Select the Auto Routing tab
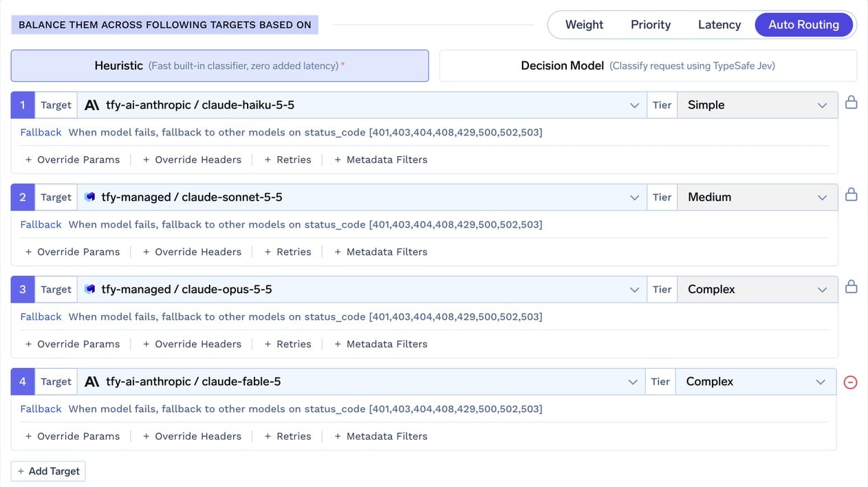The height and width of the screenshot is (487, 868). pos(803,25)
